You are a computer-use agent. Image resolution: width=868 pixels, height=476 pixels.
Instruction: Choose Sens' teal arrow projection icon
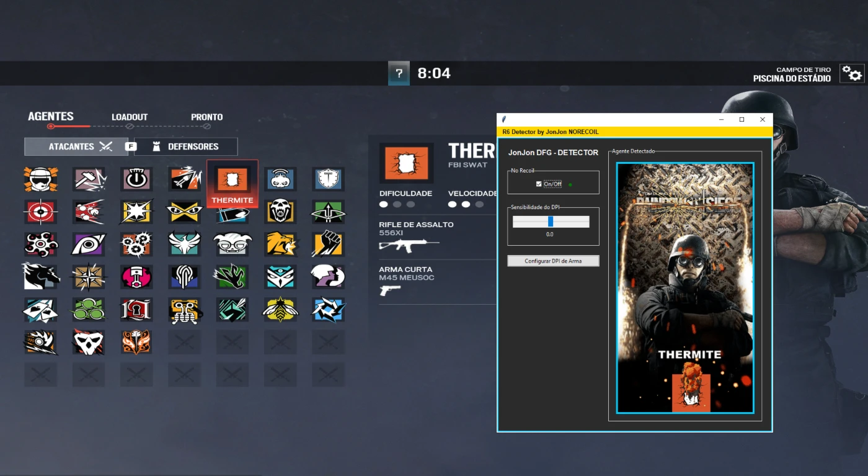(x=232, y=310)
